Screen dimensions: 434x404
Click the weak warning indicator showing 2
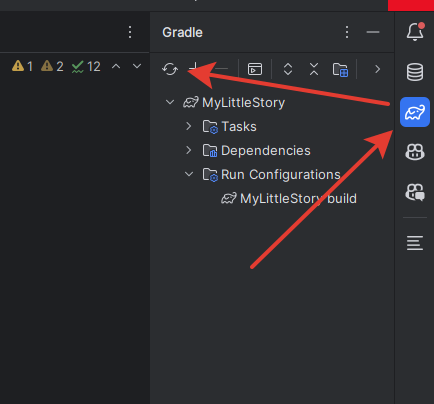coord(52,66)
